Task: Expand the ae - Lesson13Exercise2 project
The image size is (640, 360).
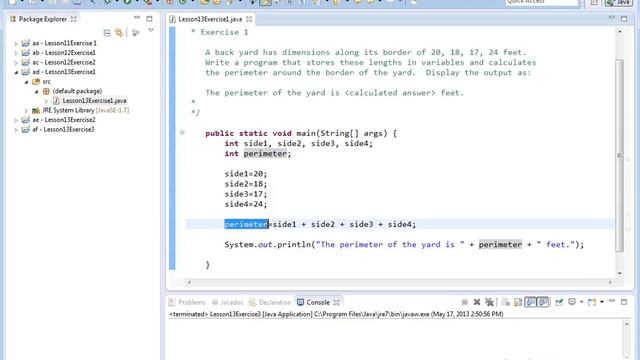Action: [x=16, y=120]
